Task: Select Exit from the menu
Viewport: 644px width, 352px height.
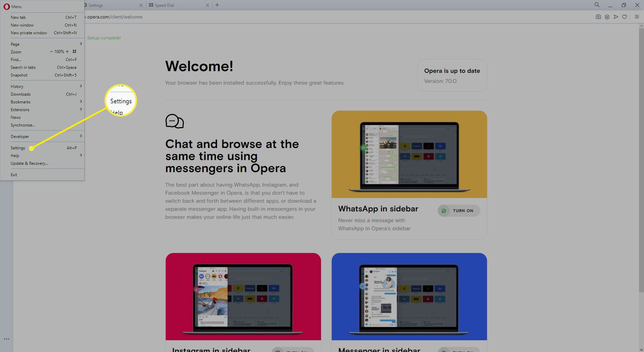Action: 42,175
